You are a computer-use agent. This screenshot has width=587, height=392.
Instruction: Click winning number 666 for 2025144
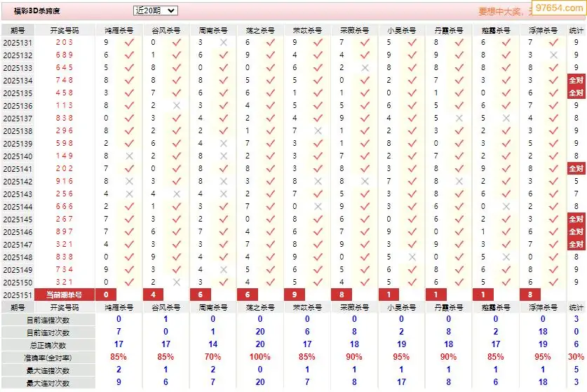65,206
